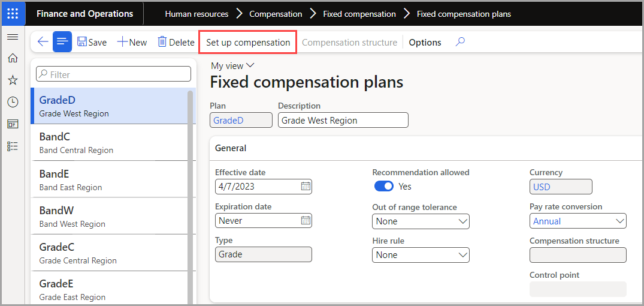Click the Type field Grade
This screenshot has height=306, width=644.
click(x=263, y=254)
